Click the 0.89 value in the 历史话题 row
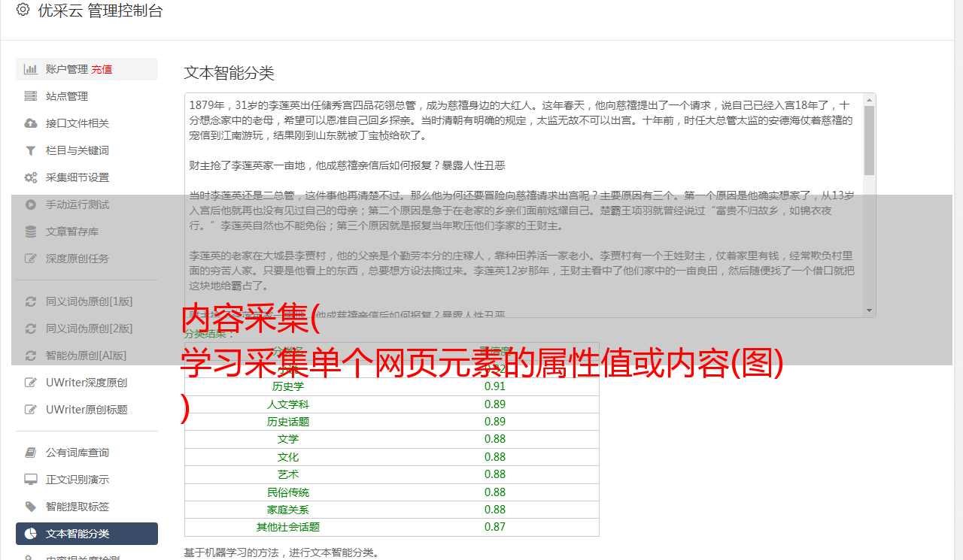 click(495, 422)
